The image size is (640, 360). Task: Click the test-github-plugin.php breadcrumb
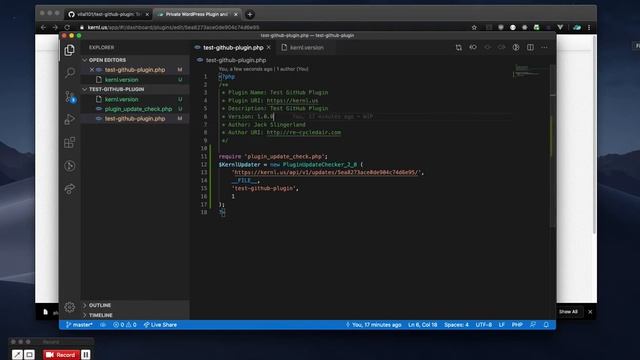click(236, 60)
